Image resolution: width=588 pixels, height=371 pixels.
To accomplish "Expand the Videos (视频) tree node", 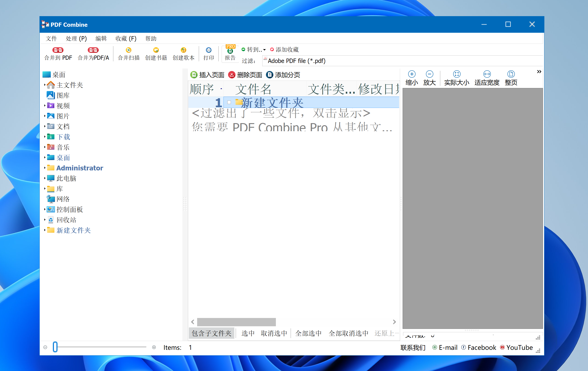I will [x=45, y=106].
